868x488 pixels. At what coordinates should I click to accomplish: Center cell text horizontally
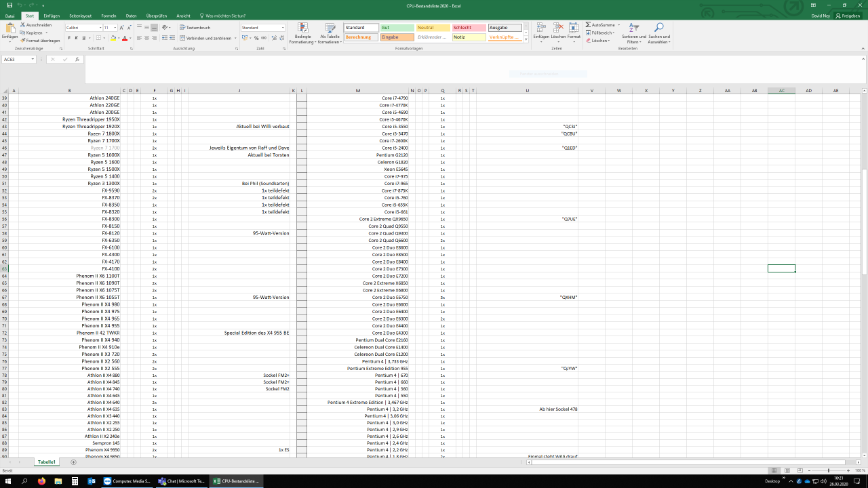[x=146, y=38]
